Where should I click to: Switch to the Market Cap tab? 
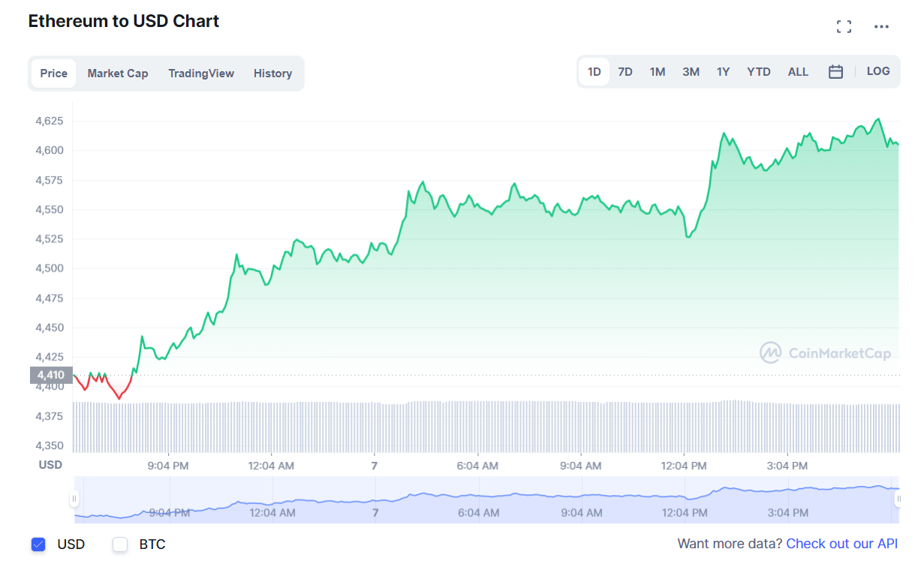(x=118, y=73)
